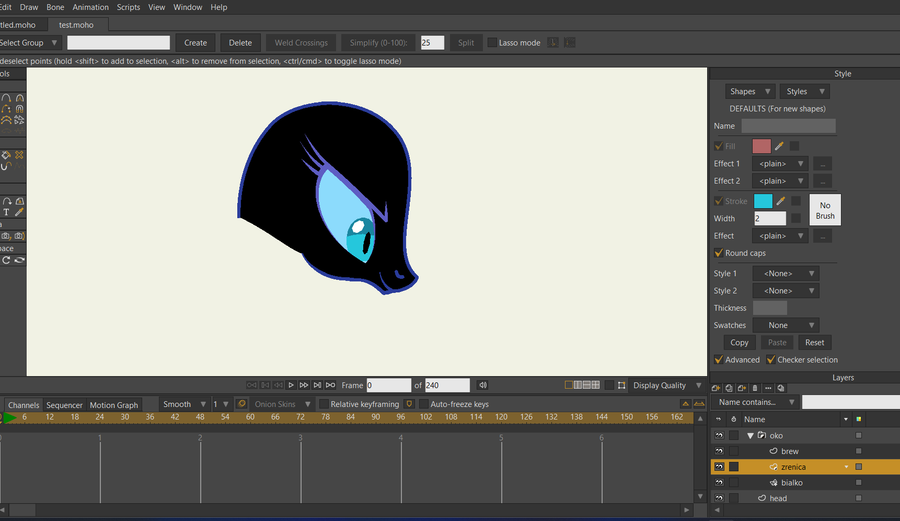This screenshot has width=900, height=521.
Task: Open the Styles dropdown
Action: point(805,91)
